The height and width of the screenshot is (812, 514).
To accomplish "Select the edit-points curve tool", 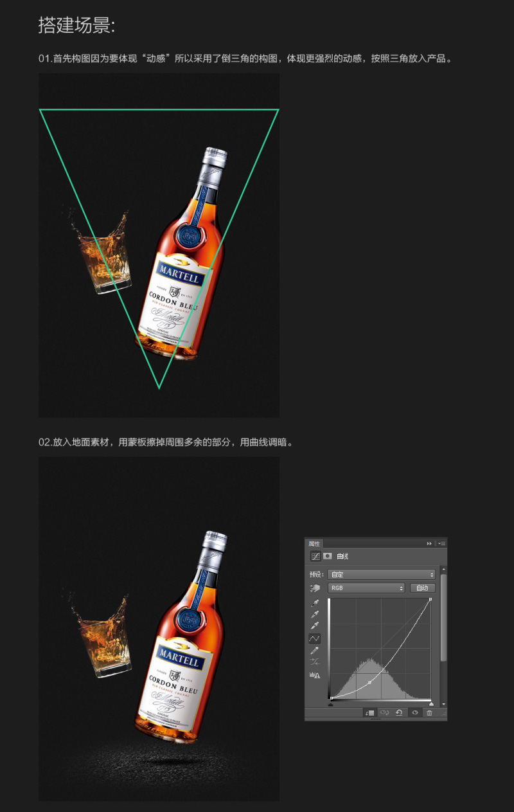I will click(315, 639).
